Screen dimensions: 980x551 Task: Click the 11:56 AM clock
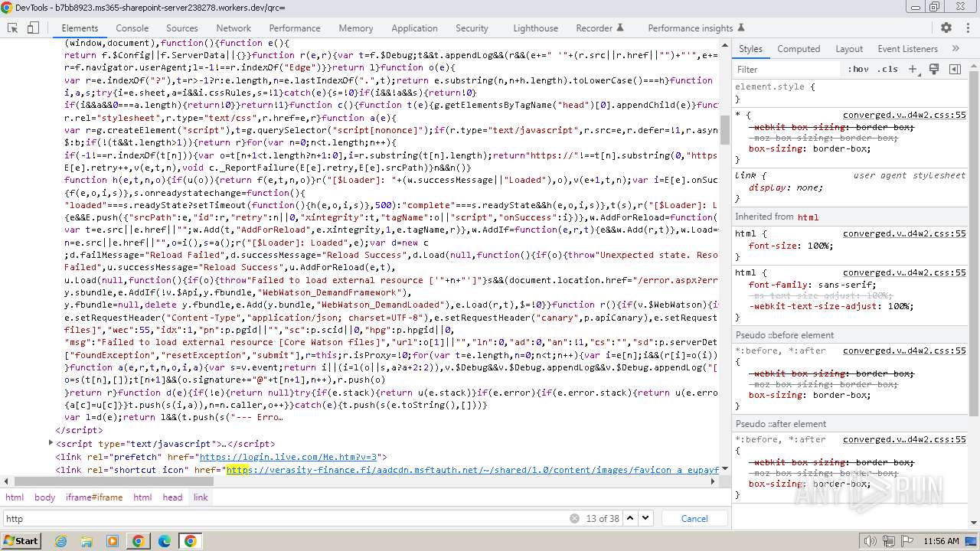[x=941, y=541]
